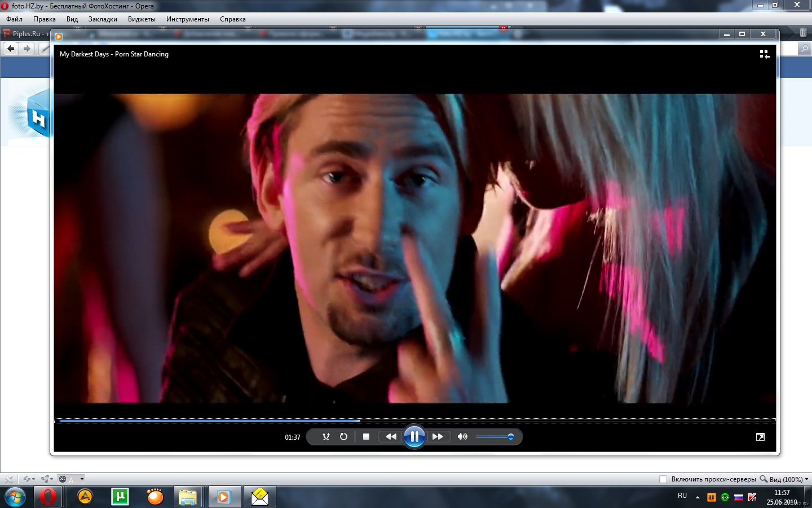Click the fast-forward/next button
The width and height of the screenshot is (812, 508).
point(438,436)
